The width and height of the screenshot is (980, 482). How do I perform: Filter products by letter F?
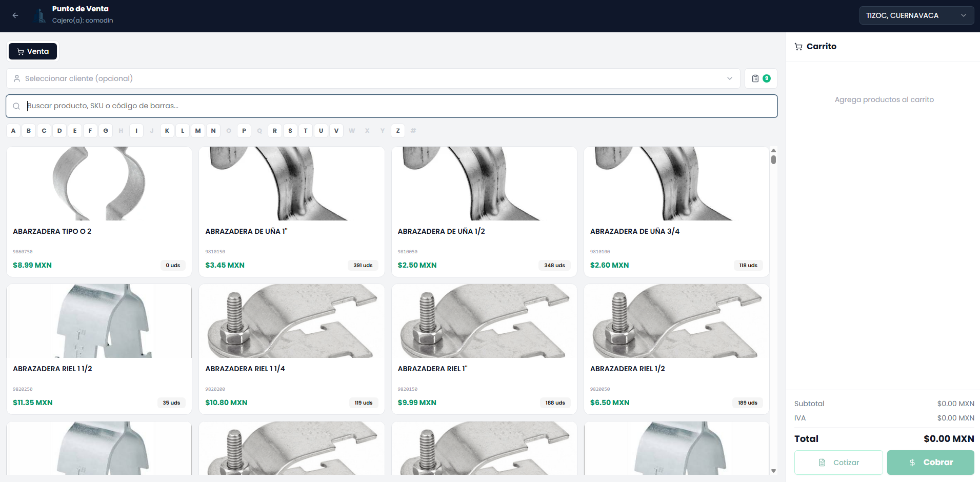point(90,131)
